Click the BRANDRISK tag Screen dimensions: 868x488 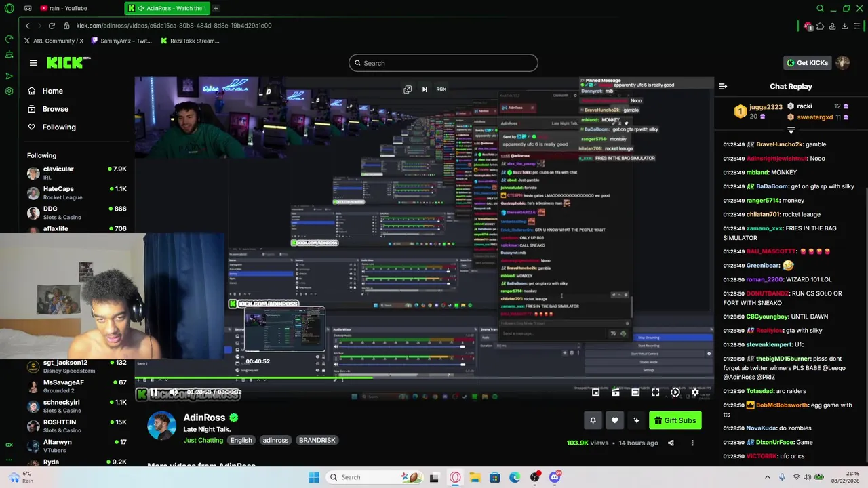[317, 440]
